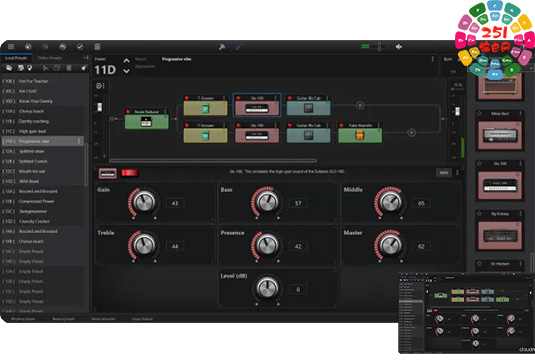Viewport: 535px width, 363px height.
Task: Toggle lower Guitar Cab power LED
Action: (x=290, y=125)
